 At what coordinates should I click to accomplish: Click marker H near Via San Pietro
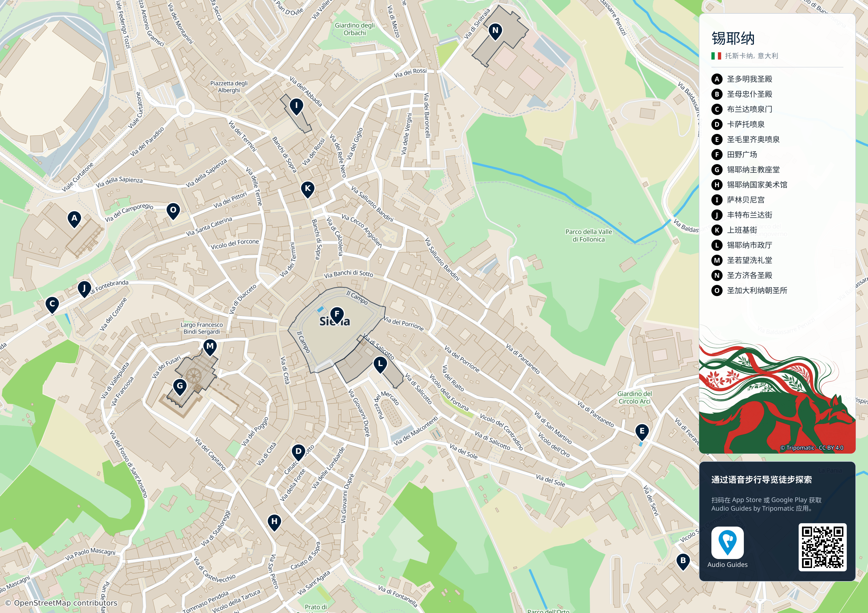click(274, 522)
